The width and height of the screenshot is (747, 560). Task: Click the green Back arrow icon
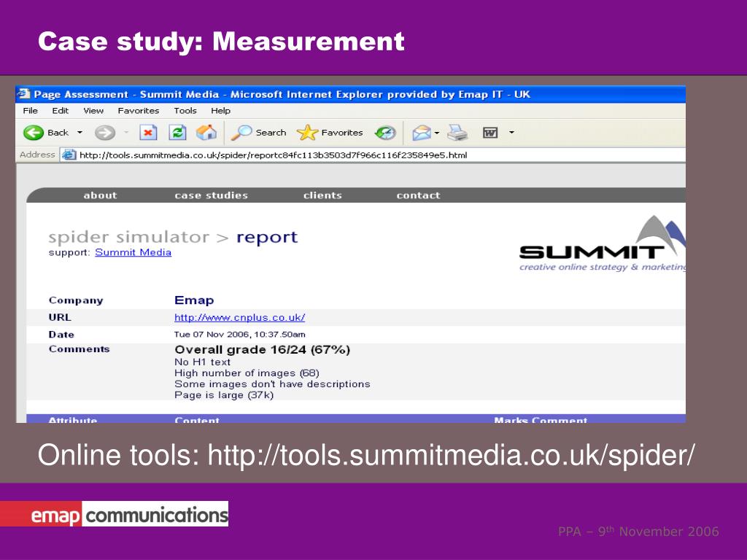coord(34,133)
